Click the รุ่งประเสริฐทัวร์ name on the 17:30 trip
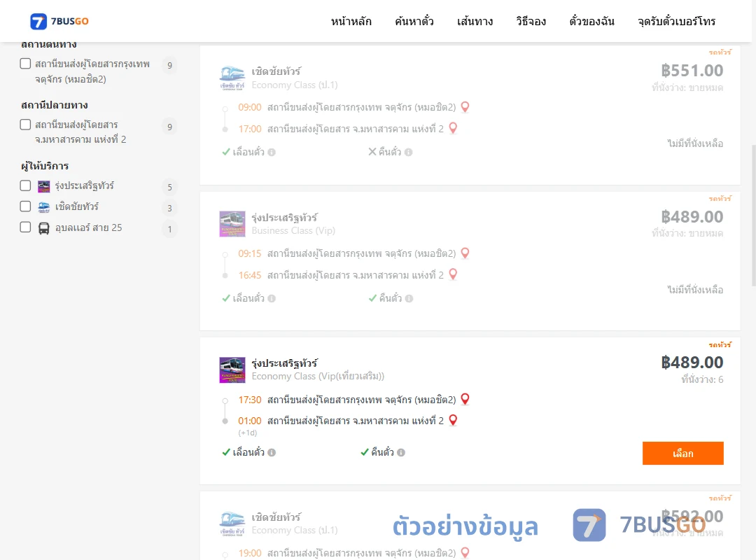The height and width of the screenshot is (560, 756). pyautogui.click(x=284, y=363)
